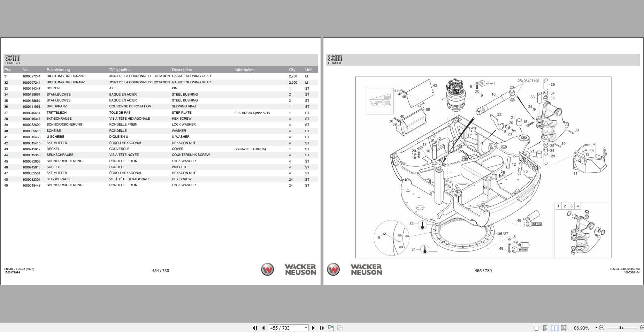Click the Unit column header
Screen dimensions: 644x332
[309, 70]
